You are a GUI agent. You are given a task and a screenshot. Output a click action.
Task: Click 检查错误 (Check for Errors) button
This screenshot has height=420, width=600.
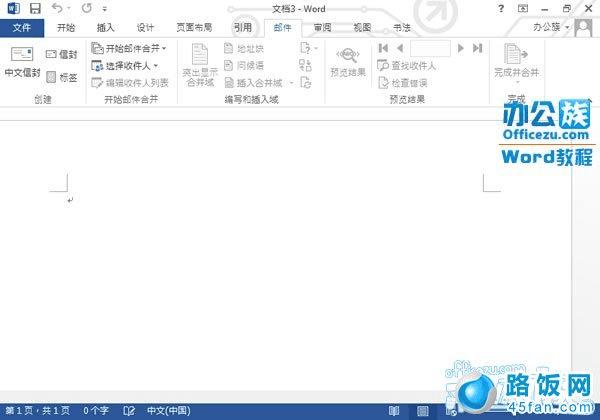pos(402,83)
